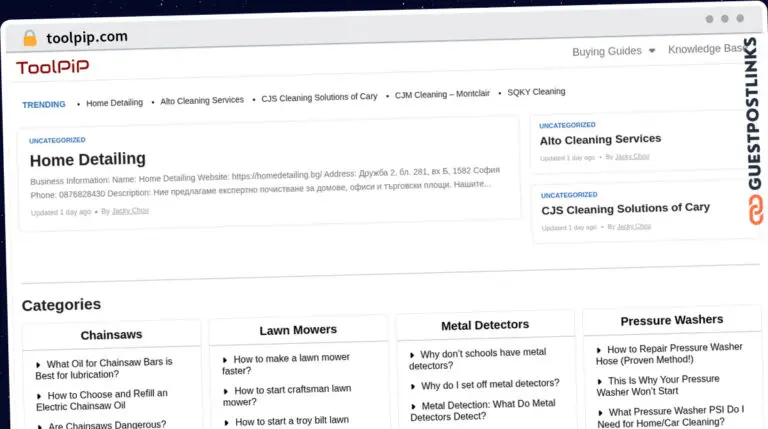This screenshot has width=768, height=429.
Task: Click bullet arrow beside Why do I set off metal detectors
Action: (x=413, y=386)
